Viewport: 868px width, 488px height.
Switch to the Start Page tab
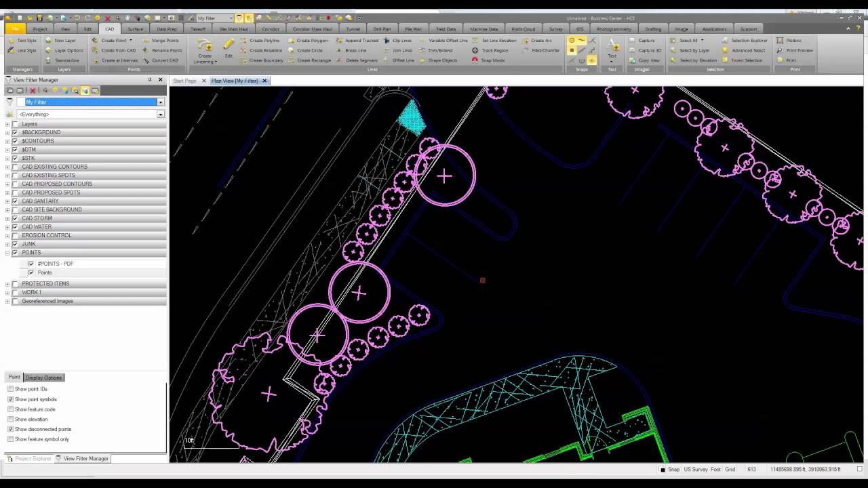click(184, 81)
